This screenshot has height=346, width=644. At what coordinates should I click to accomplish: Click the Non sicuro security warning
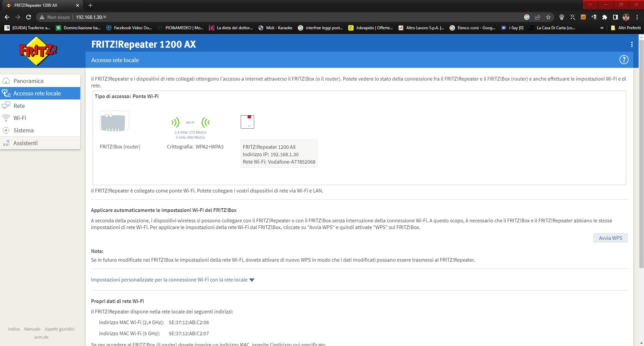pos(55,17)
